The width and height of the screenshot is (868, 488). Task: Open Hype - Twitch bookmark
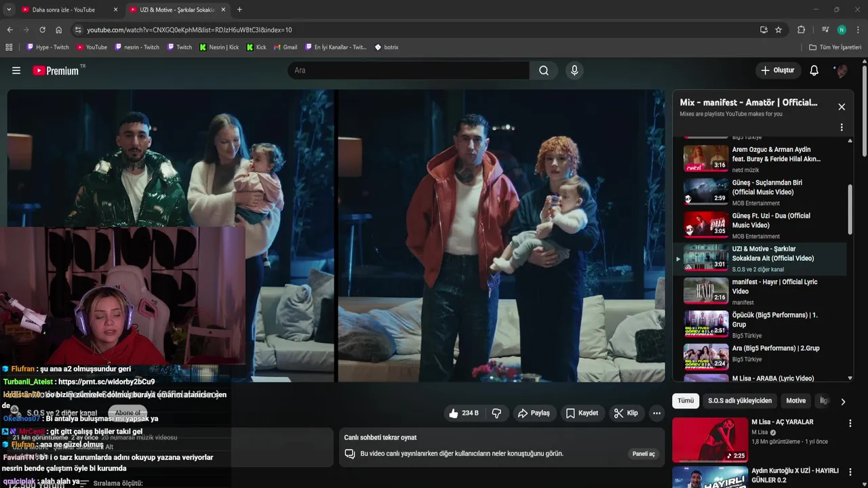click(47, 47)
